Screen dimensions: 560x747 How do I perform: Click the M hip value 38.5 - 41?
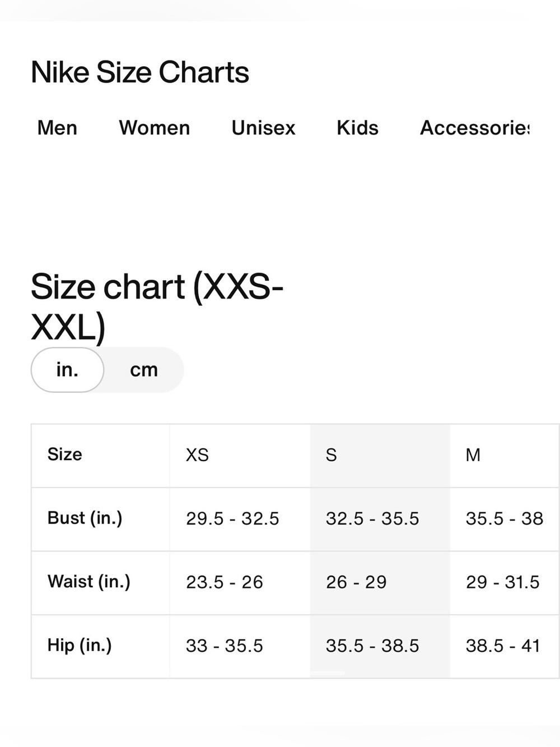503,646
